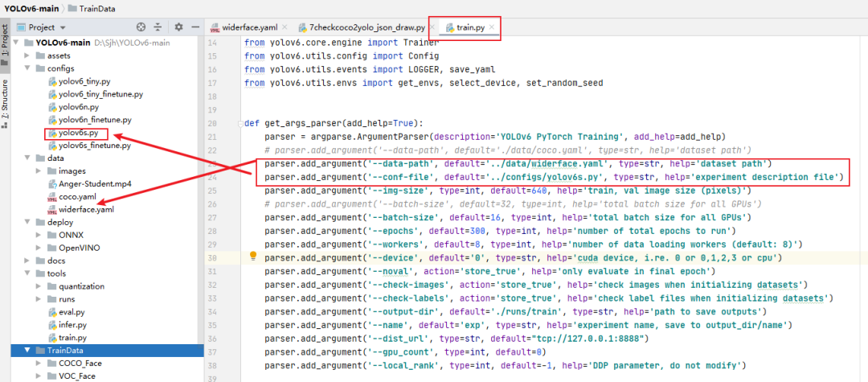Click the collapse all icon in Project panel
The height and width of the screenshot is (382, 868).
(158, 27)
